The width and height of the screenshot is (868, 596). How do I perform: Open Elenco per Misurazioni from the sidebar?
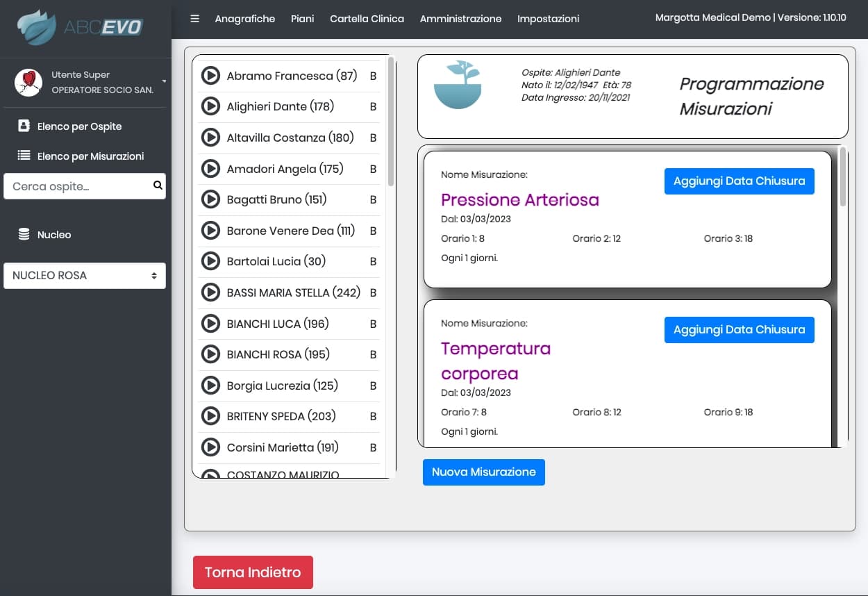coord(24,156)
